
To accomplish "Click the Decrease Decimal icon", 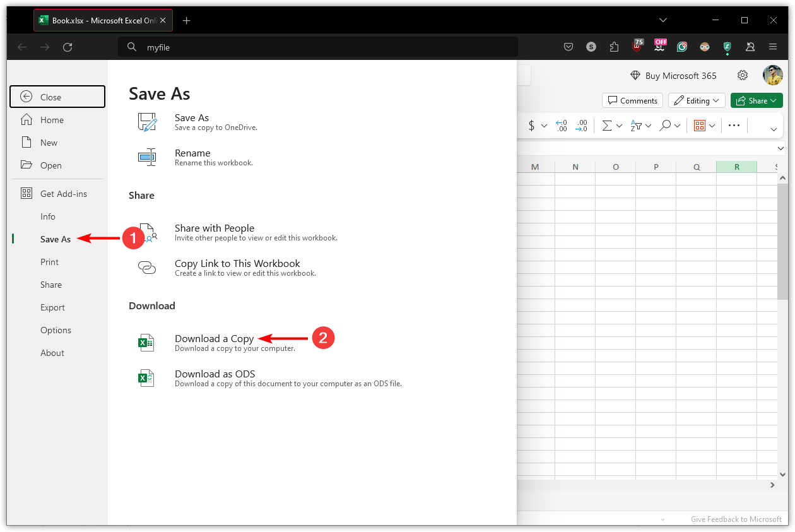I will [x=581, y=125].
